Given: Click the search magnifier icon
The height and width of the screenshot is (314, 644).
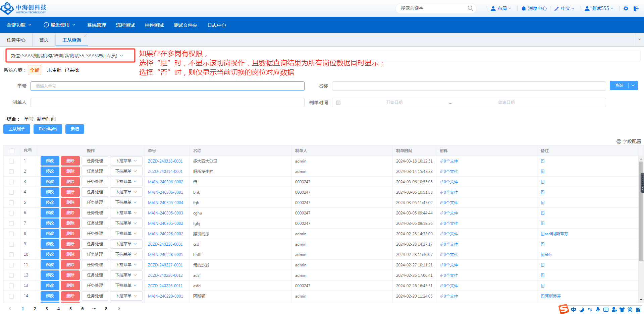Looking at the screenshot, I should click(x=470, y=8).
